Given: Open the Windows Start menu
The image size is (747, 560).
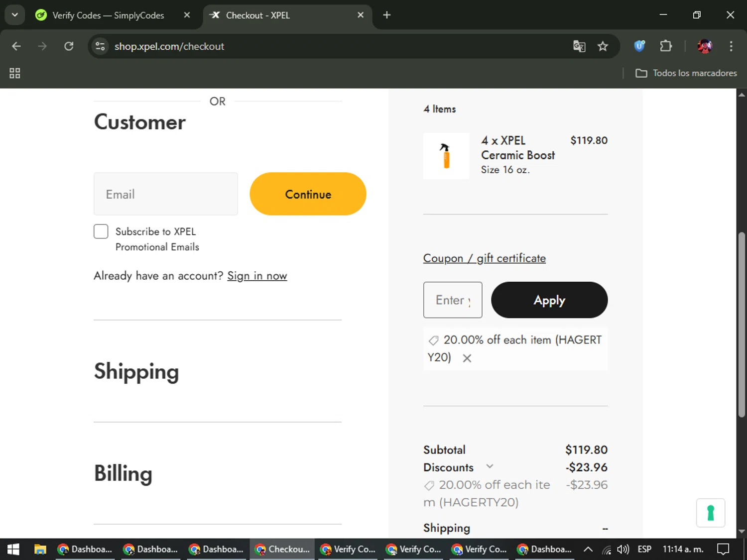Looking at the screenshot, I should pos(13,549).
